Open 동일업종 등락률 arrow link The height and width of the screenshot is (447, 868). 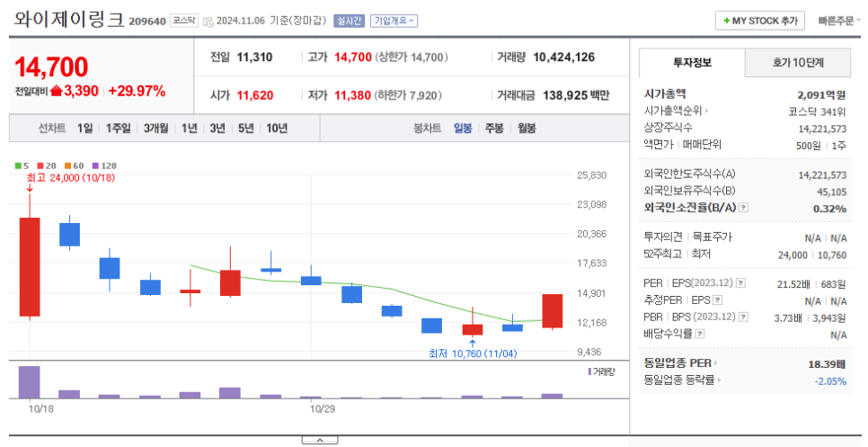[683, 380]
